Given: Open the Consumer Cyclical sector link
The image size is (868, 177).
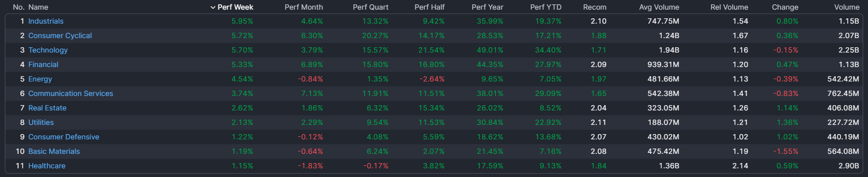Looking at the screenshot, I should [60, 36].
